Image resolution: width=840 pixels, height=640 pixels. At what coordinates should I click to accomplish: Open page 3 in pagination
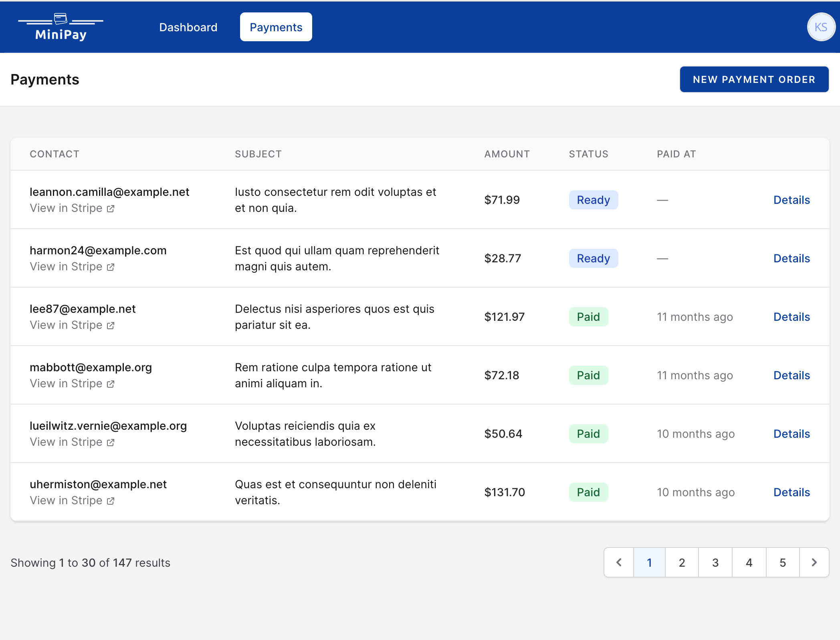[715, 562]
